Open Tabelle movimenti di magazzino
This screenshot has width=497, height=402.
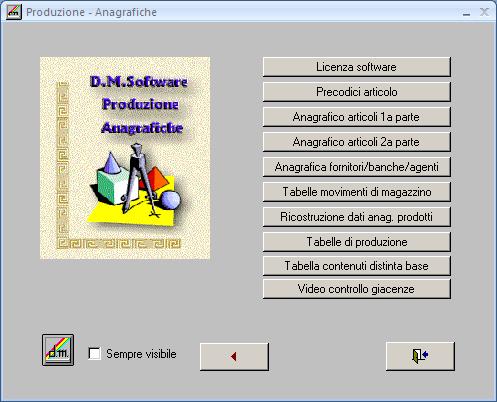point(357,192)
